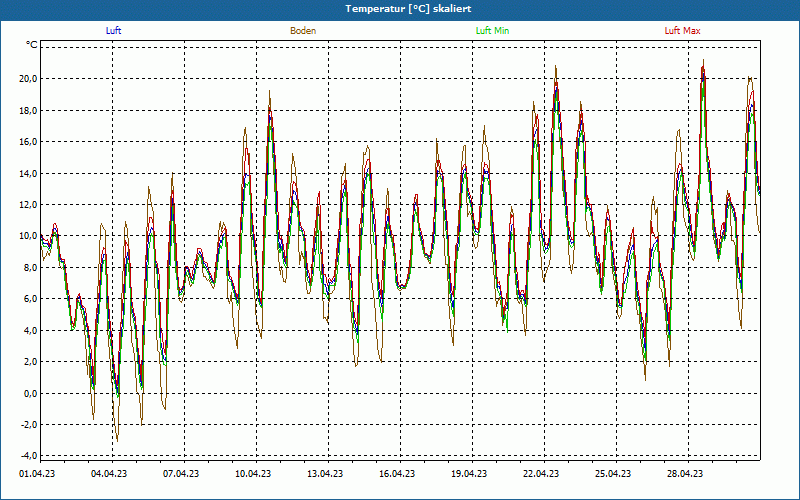Click the 28.04.23 date label
The height and width of the screenshot is (500, 800).
(x=685, y=474)
